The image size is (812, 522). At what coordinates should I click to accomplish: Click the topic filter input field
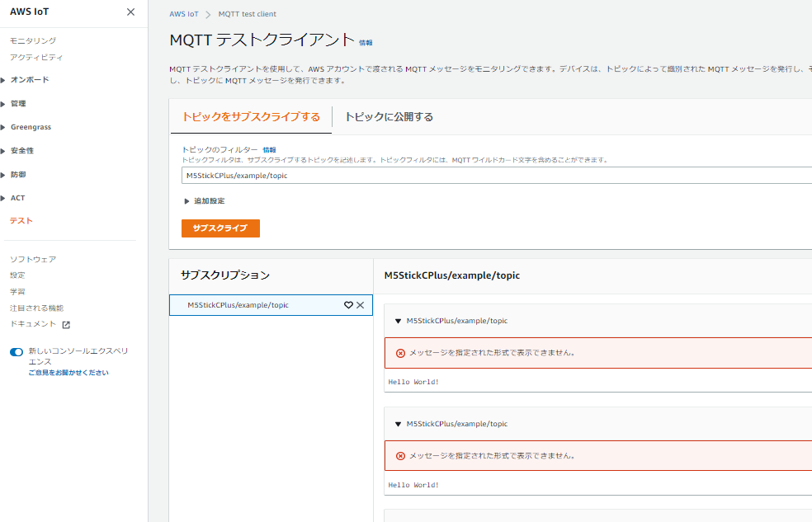[x=497, y=176]
